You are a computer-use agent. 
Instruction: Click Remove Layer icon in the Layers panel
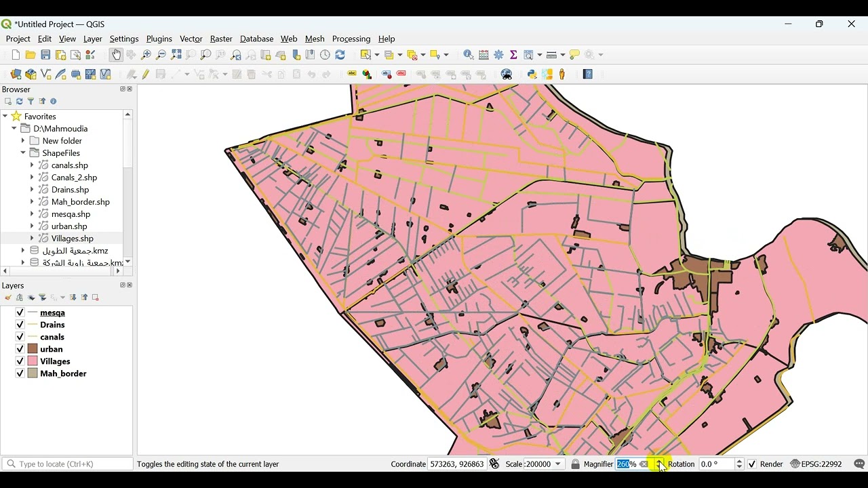[x=96, y=298]
